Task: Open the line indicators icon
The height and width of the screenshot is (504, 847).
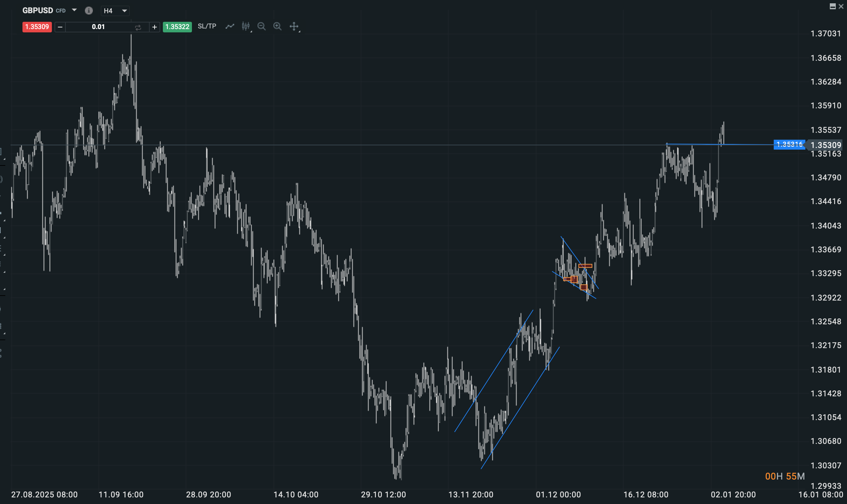Action: coord(230,26)
